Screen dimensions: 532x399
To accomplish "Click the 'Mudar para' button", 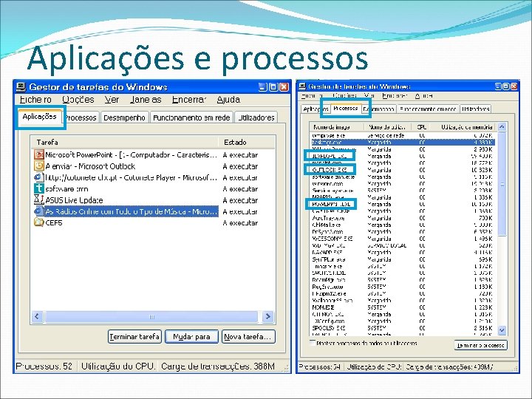I will click(x=191, y=337).
